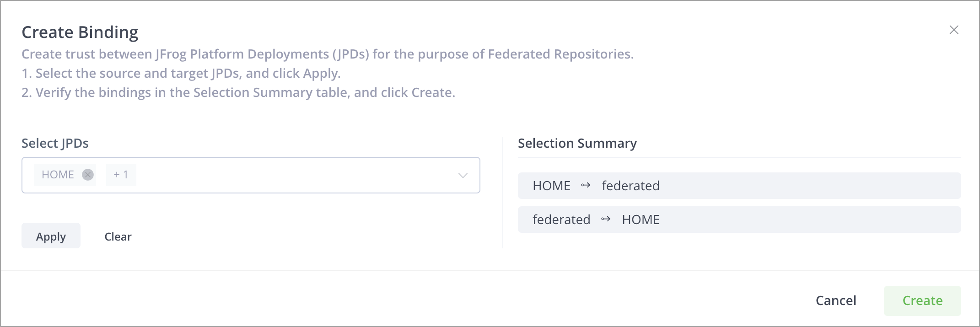The image size is (980, 327).
Task: Clear the selected JPDs
Action: click(118, 236)
